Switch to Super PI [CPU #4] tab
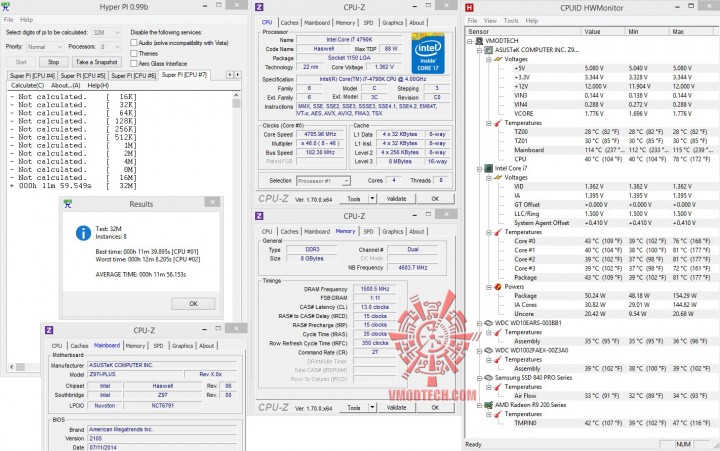This screenshot has width=720, height=451. pos(33,76)
